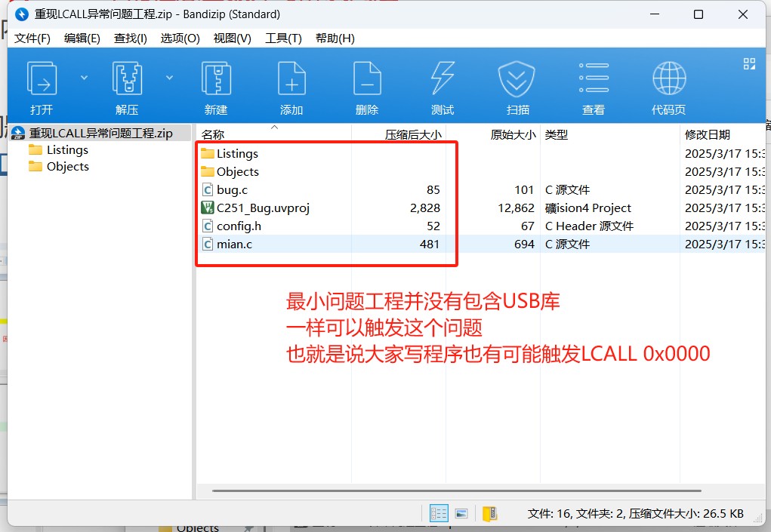
Task: Click the horizontal scrollbar of file list
Action: point(457,490)
